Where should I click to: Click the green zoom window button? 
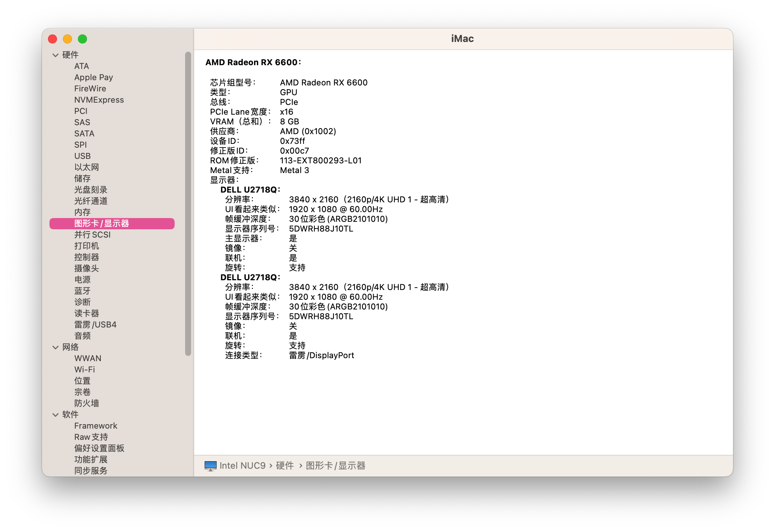point(82,39)
